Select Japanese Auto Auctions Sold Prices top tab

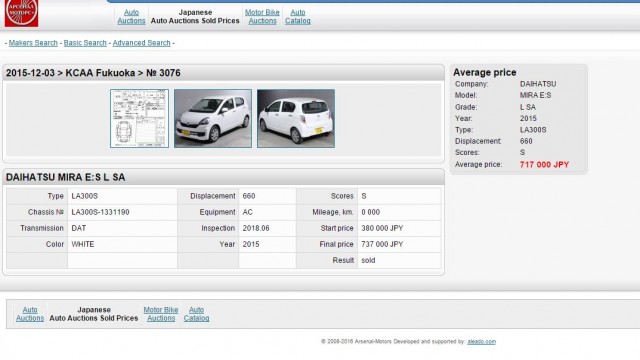click(195, 17)
